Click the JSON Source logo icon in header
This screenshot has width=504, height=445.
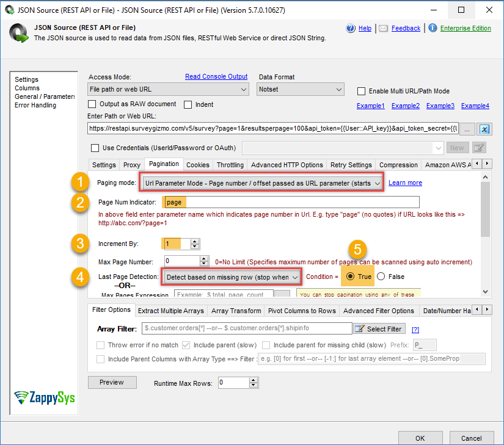(x=19, y=33)
